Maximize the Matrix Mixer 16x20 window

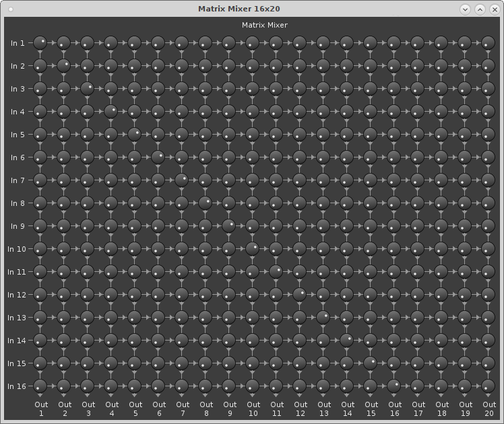480,9
